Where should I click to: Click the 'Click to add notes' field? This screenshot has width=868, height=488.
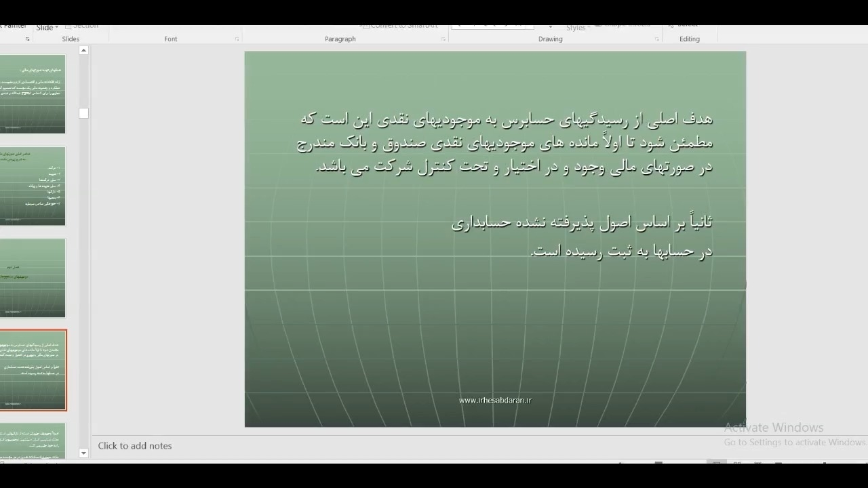click(x=135, y=445)
